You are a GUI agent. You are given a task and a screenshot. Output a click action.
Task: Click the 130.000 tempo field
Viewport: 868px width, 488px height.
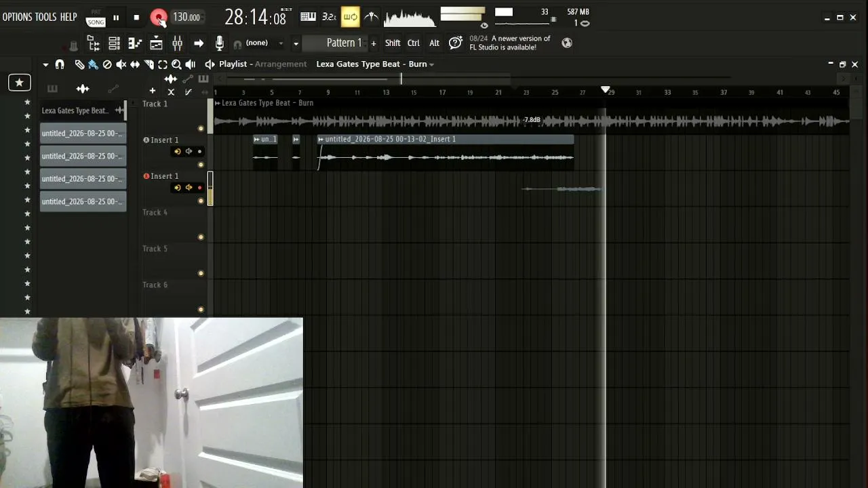click(186, 18)
